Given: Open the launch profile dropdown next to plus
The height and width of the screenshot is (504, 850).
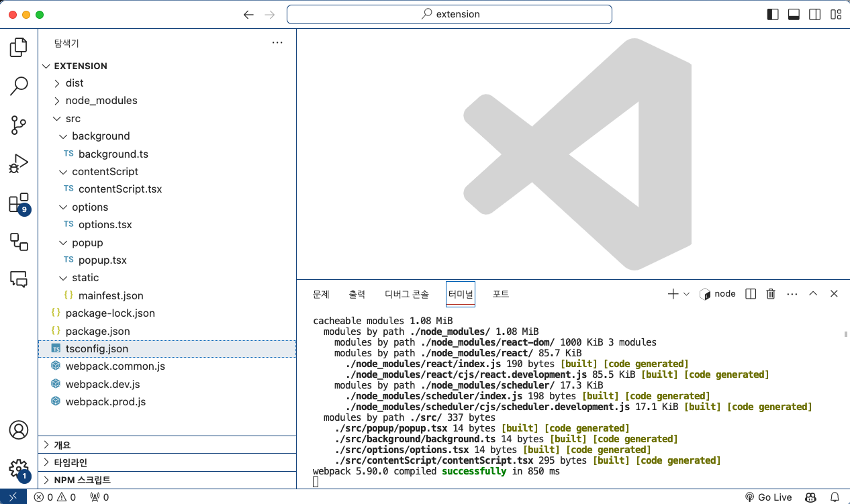Looking at the screenshot, I should click(686, 294).
